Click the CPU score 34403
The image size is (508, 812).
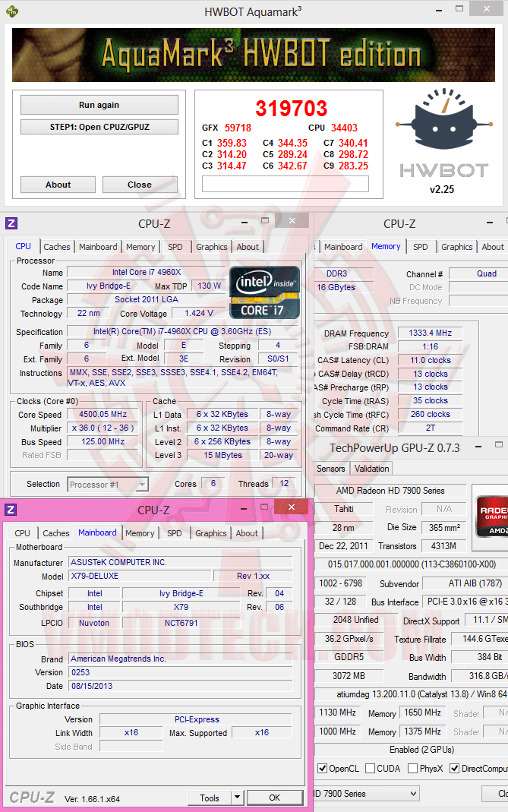(345, 128)
